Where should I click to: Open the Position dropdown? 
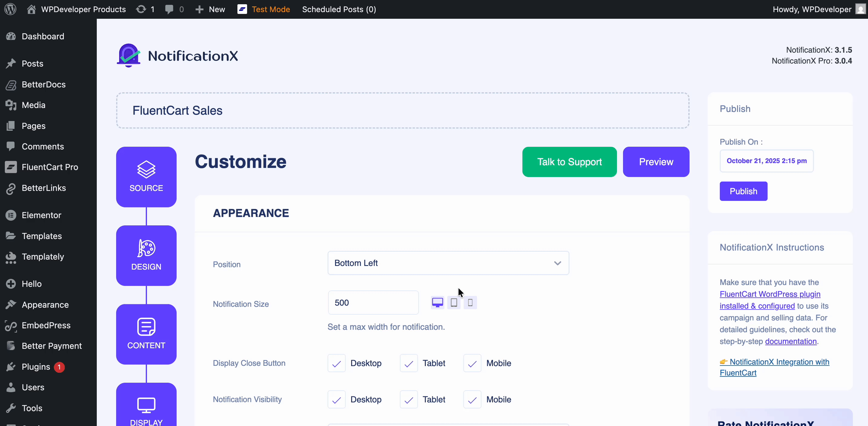point(448,263)
